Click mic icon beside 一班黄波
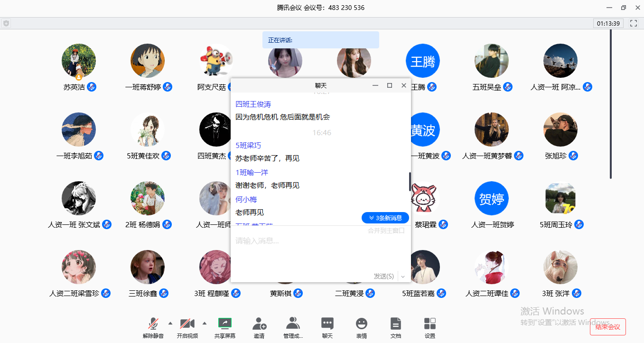Viewport: 644px width, 343px height. point(447,156)
